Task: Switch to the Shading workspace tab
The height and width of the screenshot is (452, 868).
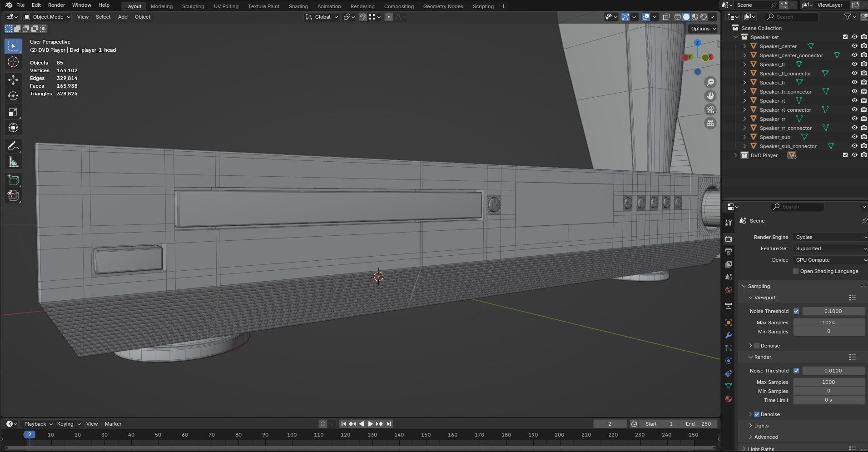Action: [x=298, y=6]
